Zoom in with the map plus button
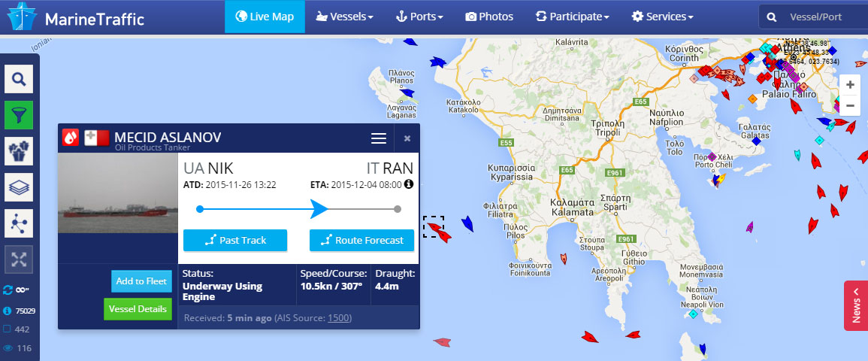Screen dimensions: 868x361 [850, 85]
